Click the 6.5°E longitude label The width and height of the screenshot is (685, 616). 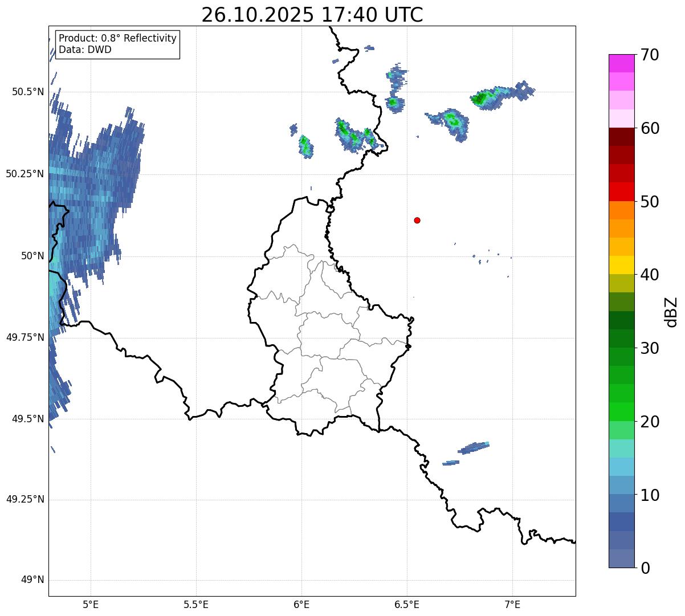407,604
